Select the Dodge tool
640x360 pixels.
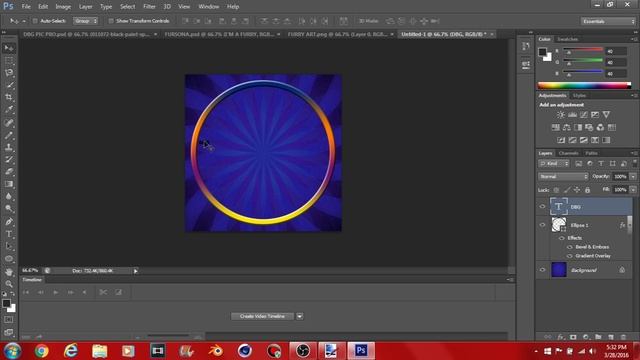[9, 209]
